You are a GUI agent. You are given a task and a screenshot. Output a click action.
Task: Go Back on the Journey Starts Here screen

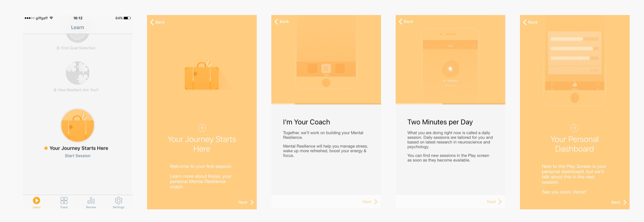point(157,22)
